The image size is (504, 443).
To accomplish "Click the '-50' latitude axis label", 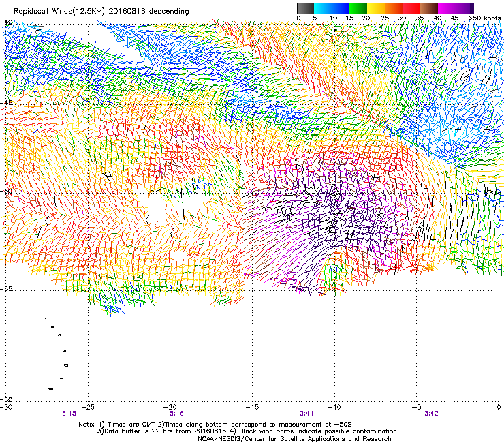I will [x=7, y=192].
